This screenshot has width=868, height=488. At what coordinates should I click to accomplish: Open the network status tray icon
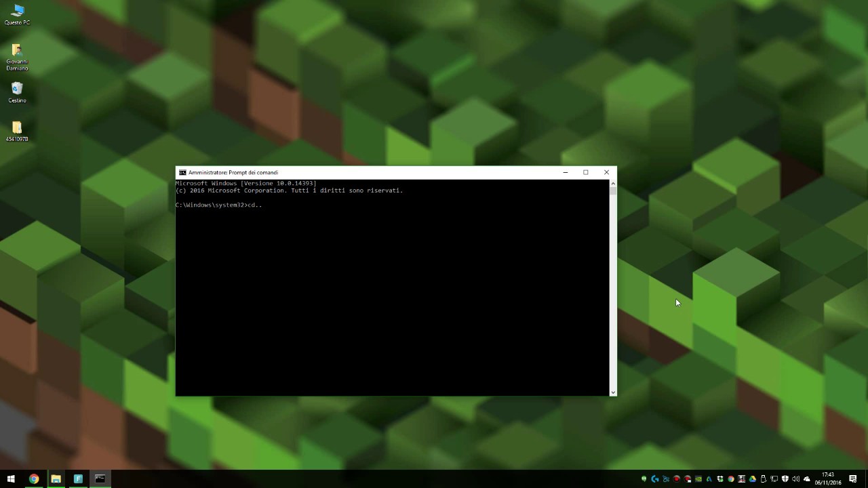tap(774, 479)
